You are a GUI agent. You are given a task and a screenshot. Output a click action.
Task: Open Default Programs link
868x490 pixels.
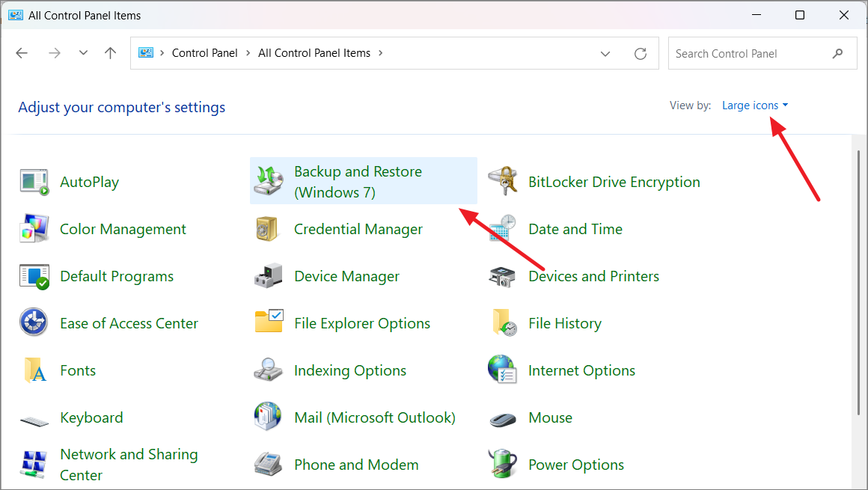117,276
